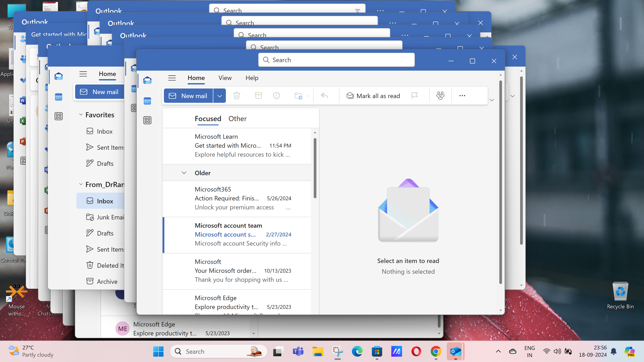Click the front Outlook search box
Image resolution: width=644 pixels, height=362 pixels.
point(336,60)
